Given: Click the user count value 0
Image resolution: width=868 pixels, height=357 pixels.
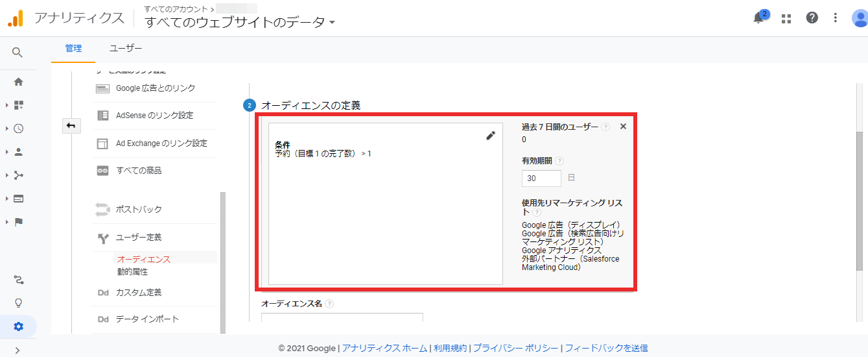Looking at the screenshot, I should pyautogui.click(x=524, y=140).
